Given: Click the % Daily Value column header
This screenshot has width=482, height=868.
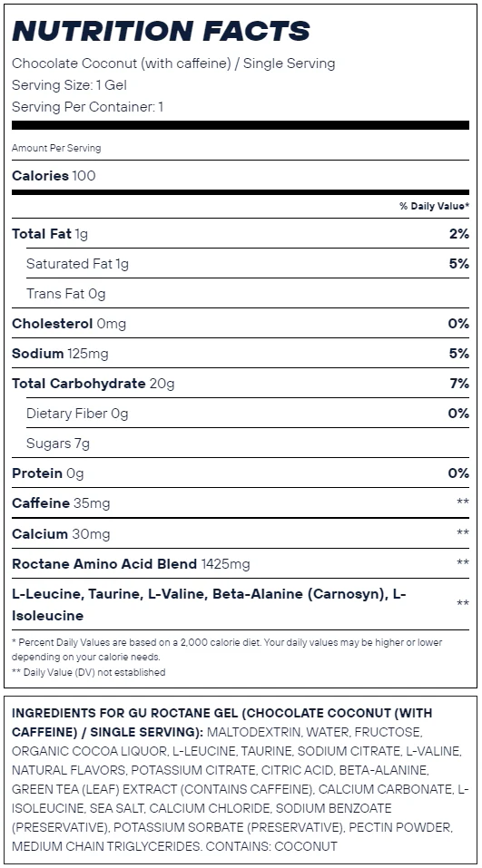Looking at the screenshot, I should click(x=435, y=206).
